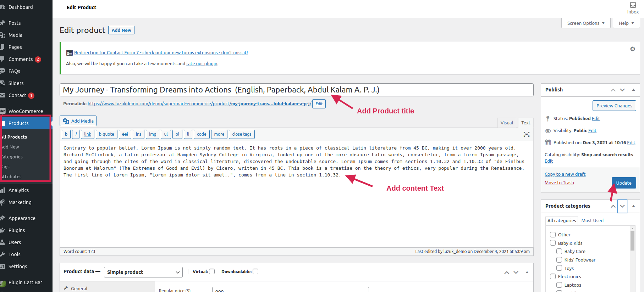Select the Most Used tab

pyautogui.click(x=592, y=220)
